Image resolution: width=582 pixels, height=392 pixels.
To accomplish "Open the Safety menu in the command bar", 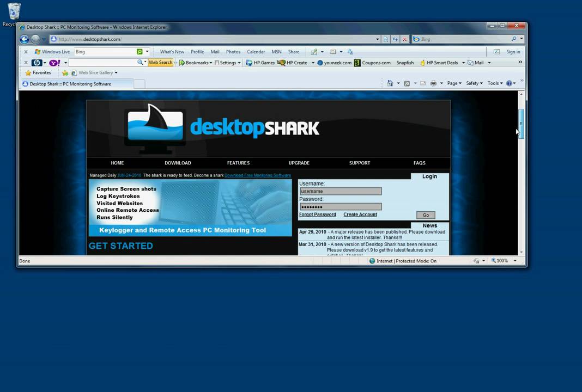I will click(x=474, y=83).
